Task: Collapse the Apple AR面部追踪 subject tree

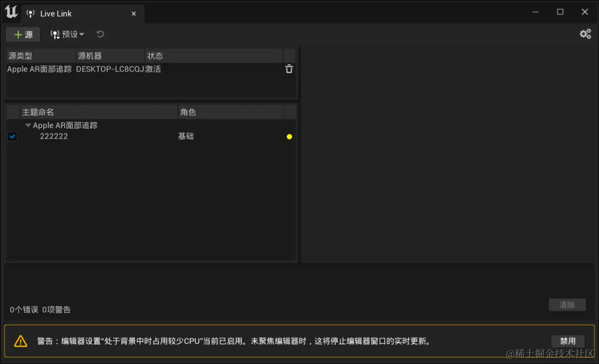Action: 28,125
